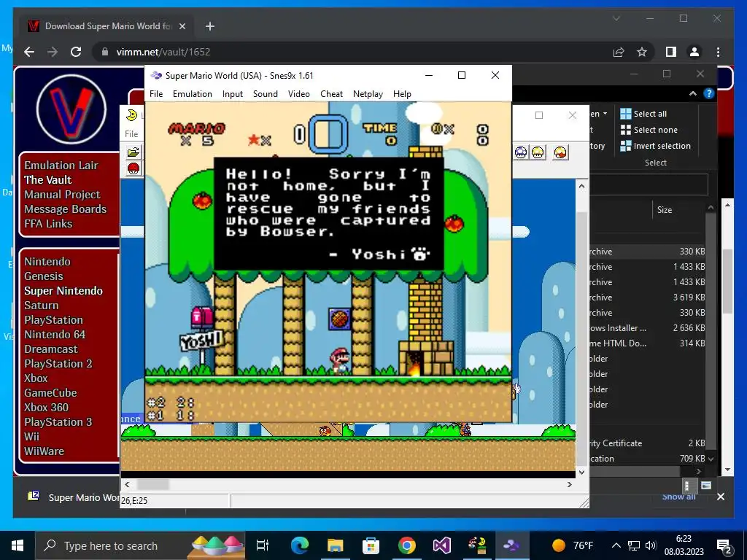This screenshot has height=560, width=747.
Task: Select the Nintendo 64 system link
Action: pos(55,334)
